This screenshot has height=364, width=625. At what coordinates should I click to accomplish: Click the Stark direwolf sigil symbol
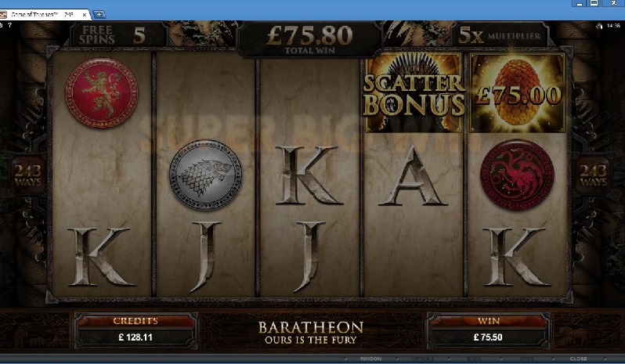(x=205, y=175)
